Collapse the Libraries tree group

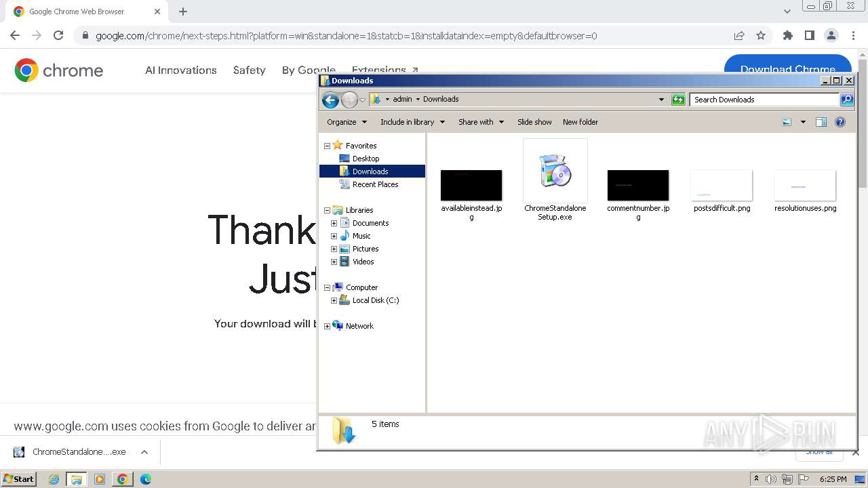coord(327,210)
